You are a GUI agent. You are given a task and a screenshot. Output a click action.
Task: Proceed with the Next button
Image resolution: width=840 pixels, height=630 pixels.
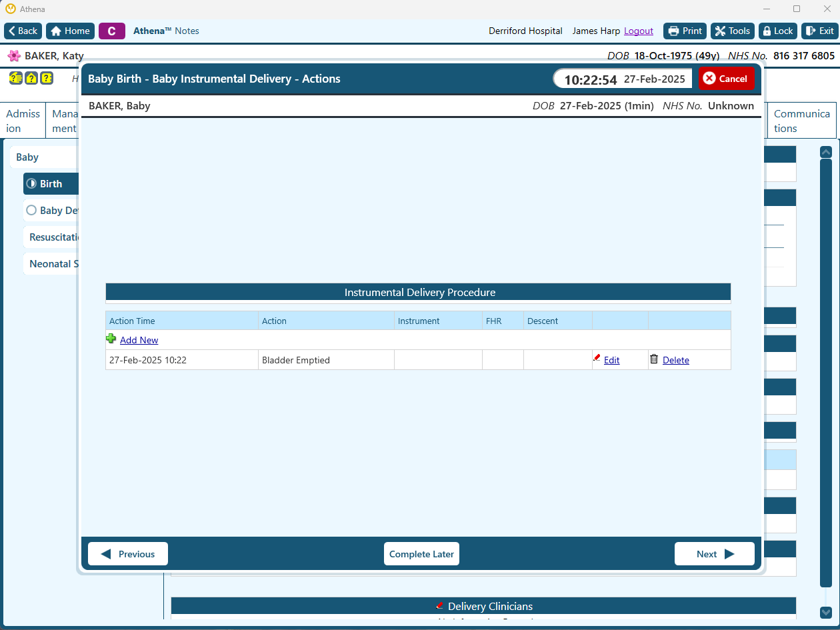pos(715,554)
